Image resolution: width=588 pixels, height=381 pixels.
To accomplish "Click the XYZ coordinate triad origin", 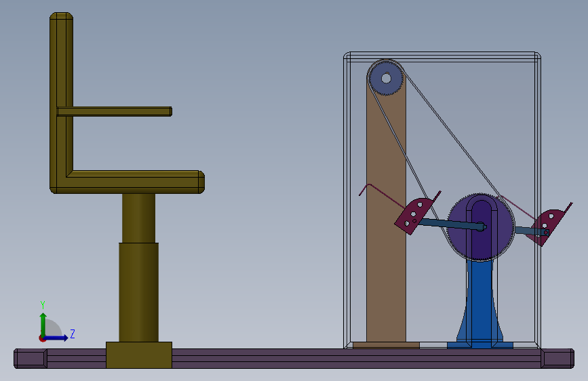I will (43, 338).
